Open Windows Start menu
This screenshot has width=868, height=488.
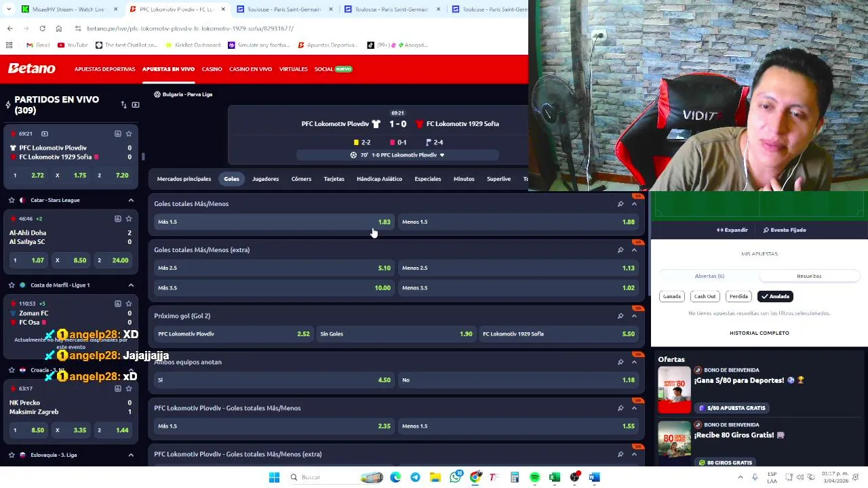[274, 477]
